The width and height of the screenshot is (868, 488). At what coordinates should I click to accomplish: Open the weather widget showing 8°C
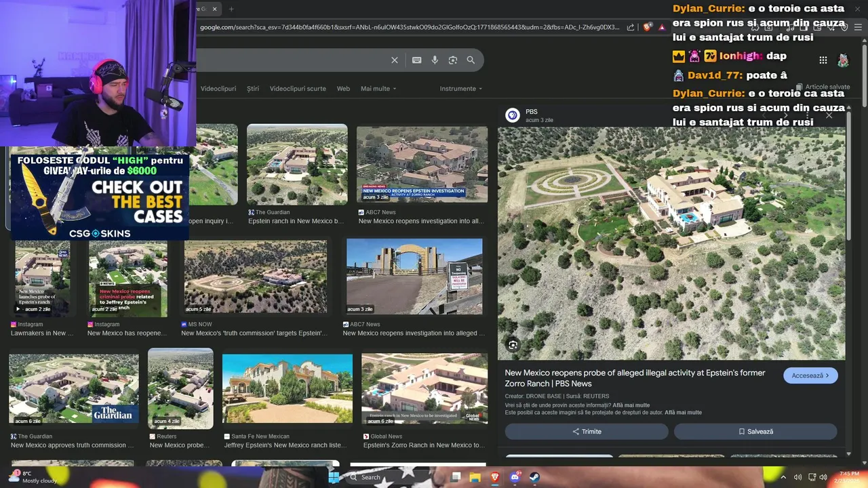click(32, 477)
